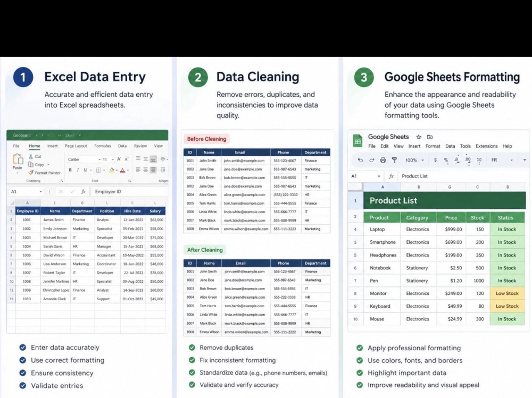Click the move-to-folder icon in Google Sheets
This screenshot has height=398, width=532.
(430, 137)
